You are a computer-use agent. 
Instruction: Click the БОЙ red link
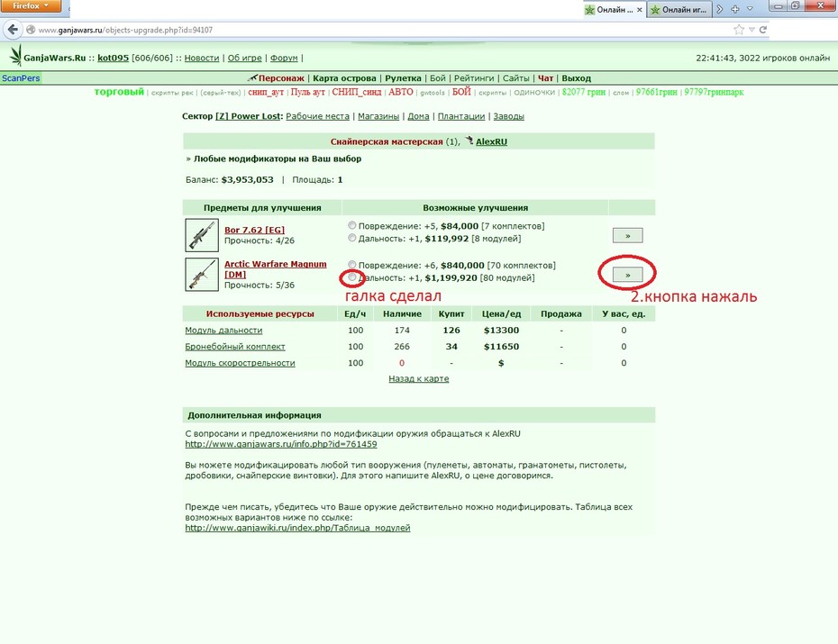(x=461, y=91)
